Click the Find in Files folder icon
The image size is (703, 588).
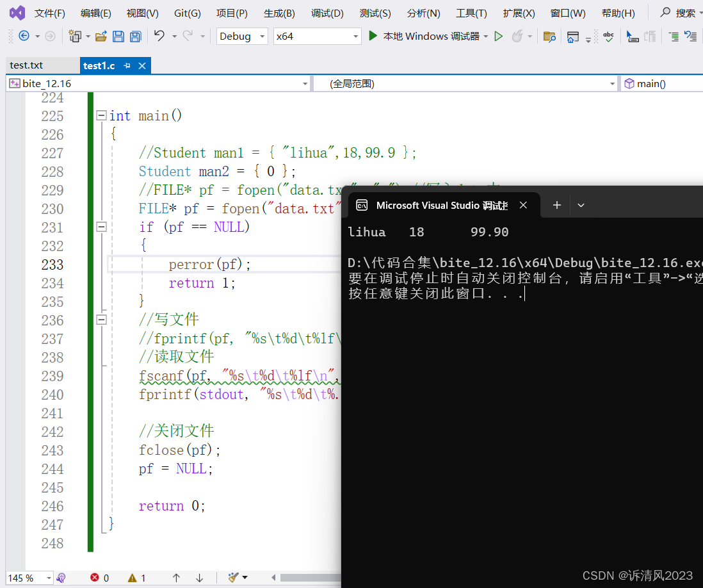tap(549, 37)
